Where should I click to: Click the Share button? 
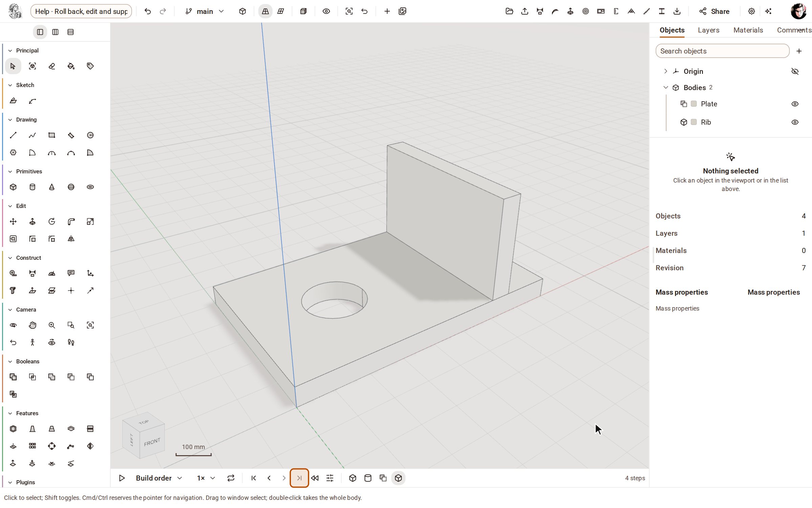[714, 11]
